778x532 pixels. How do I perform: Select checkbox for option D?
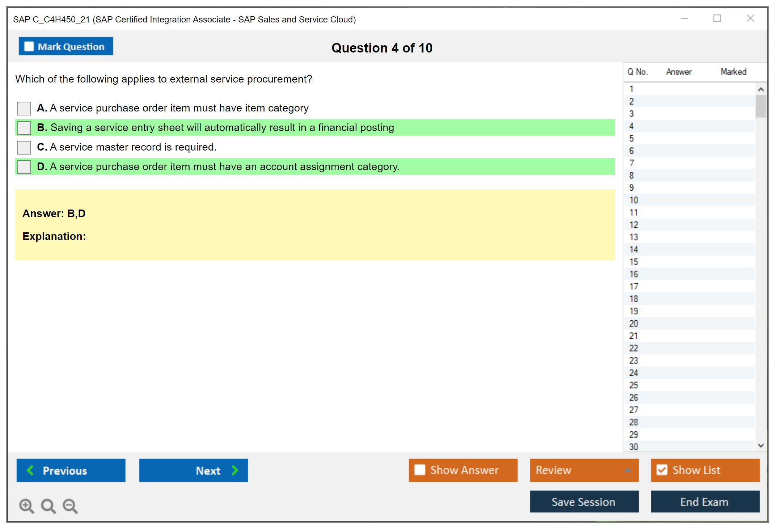(24, 167)
